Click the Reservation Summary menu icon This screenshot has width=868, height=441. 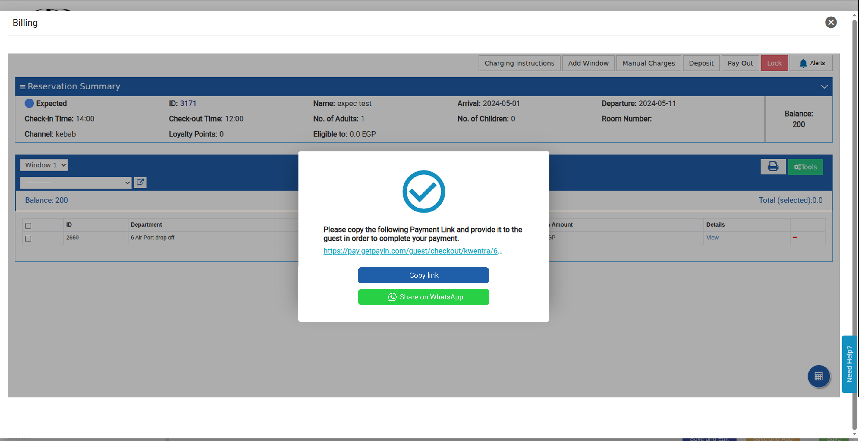23,87
